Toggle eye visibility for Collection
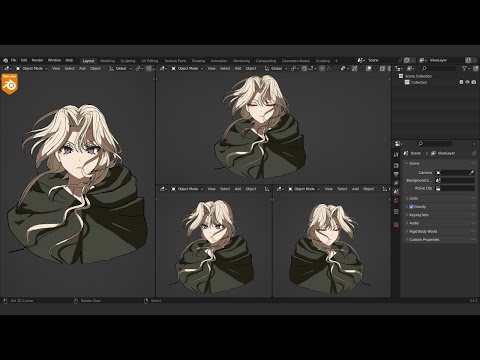This screenshot has width=480, height=360. (x=467, y=82)
